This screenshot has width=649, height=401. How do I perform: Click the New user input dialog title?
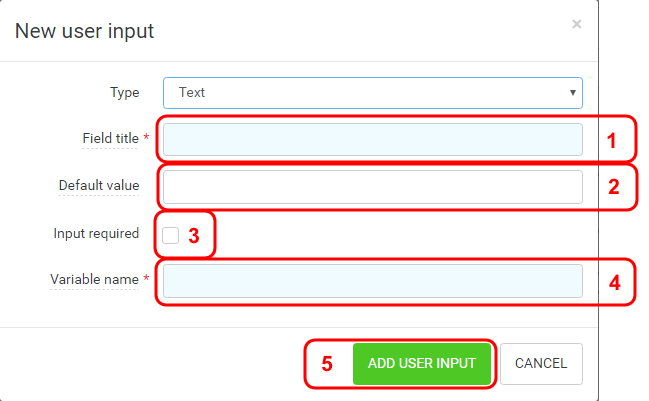(x=84, y=31)
